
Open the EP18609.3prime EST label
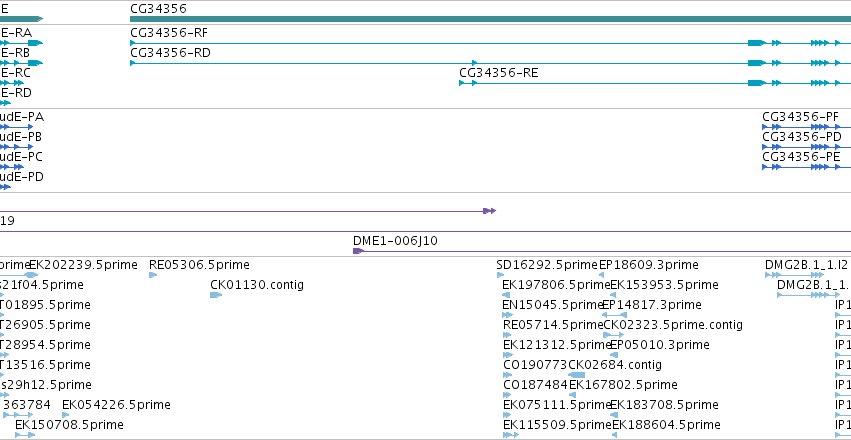(649, 265)
